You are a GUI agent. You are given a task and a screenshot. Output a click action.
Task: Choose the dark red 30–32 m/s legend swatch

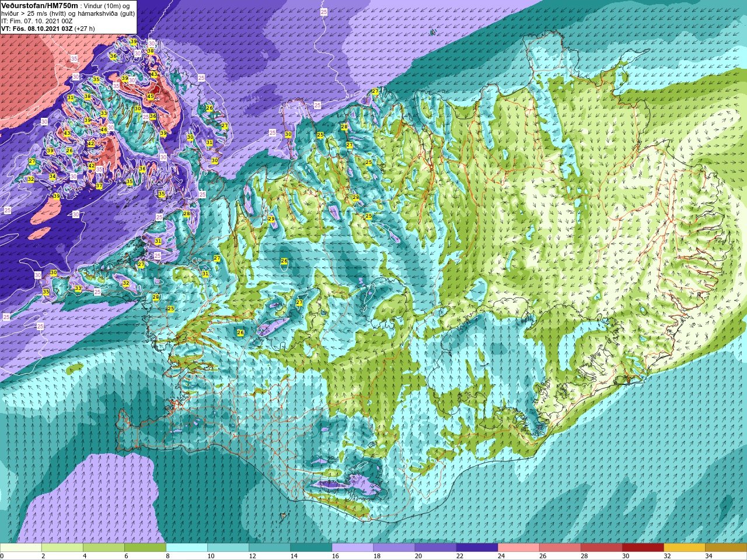(643, 548)
